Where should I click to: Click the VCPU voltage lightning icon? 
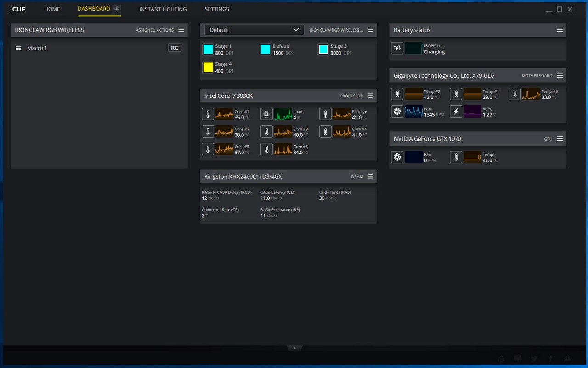(x=456, y=112)
